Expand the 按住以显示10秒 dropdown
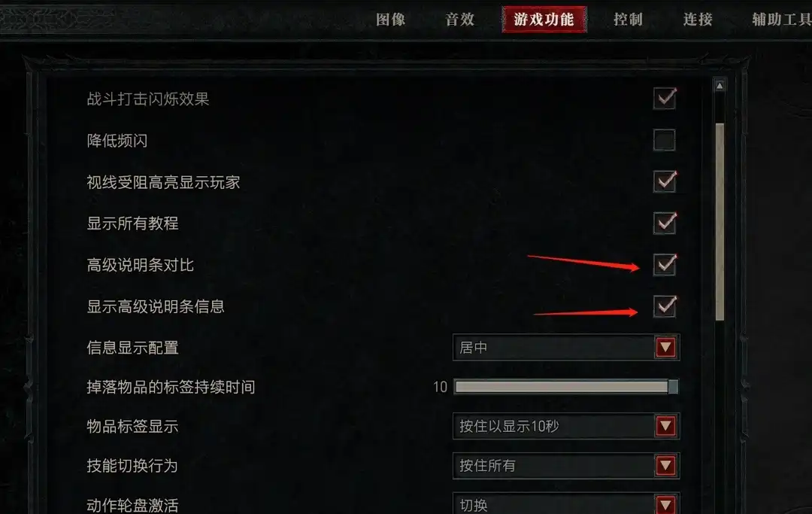This screenshot has width=812, height=514. pyautogui.click(x=566, y=426)
